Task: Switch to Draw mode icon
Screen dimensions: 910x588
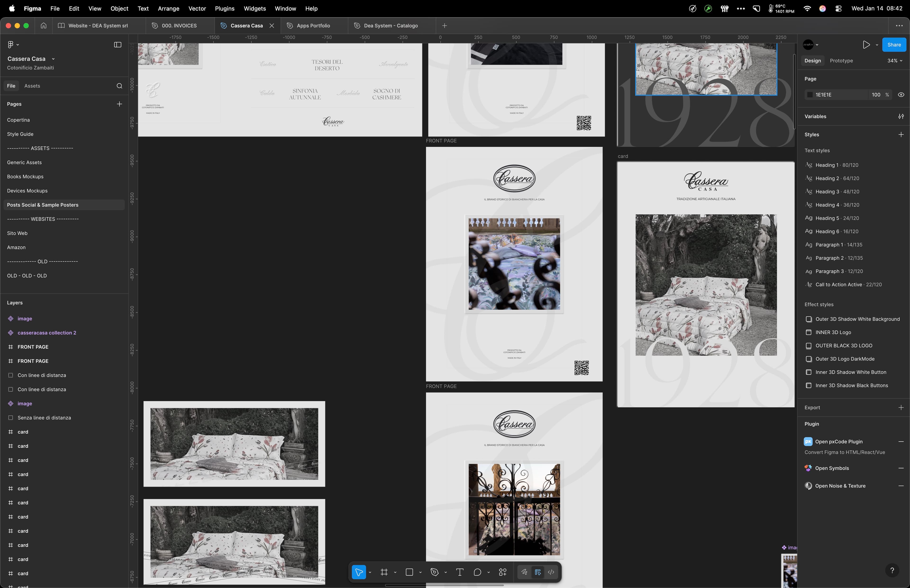Action: click(x=524, y=572)
